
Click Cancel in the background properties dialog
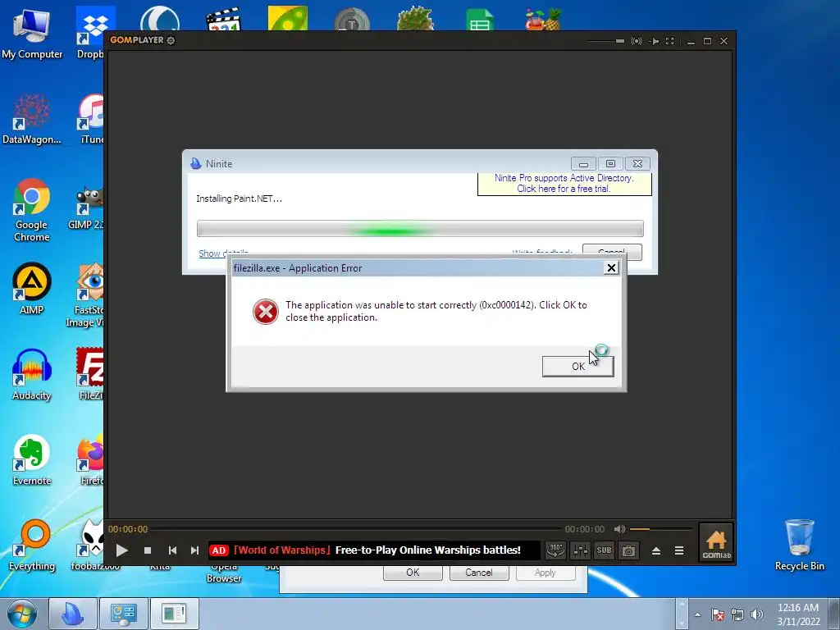[478, 572]
